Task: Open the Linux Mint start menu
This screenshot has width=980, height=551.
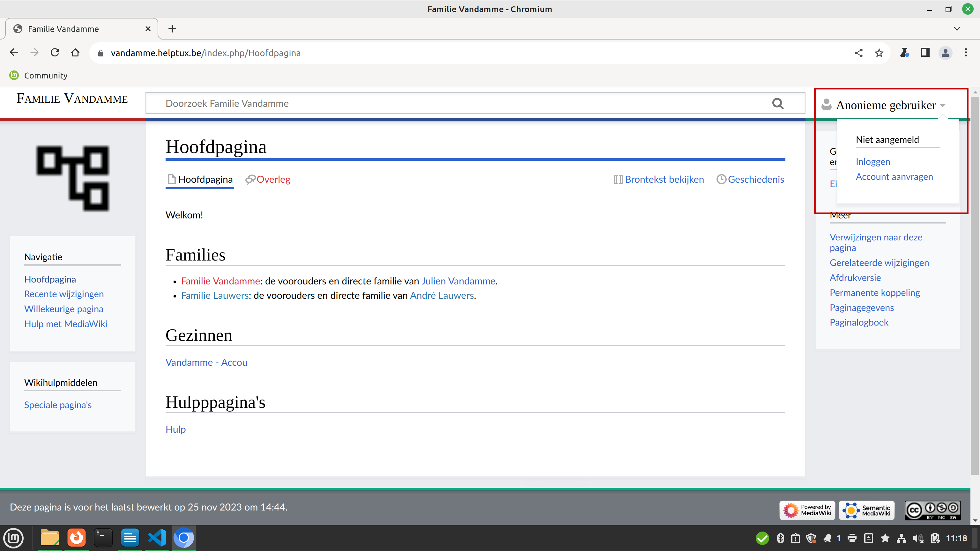Action: [14, 538]
